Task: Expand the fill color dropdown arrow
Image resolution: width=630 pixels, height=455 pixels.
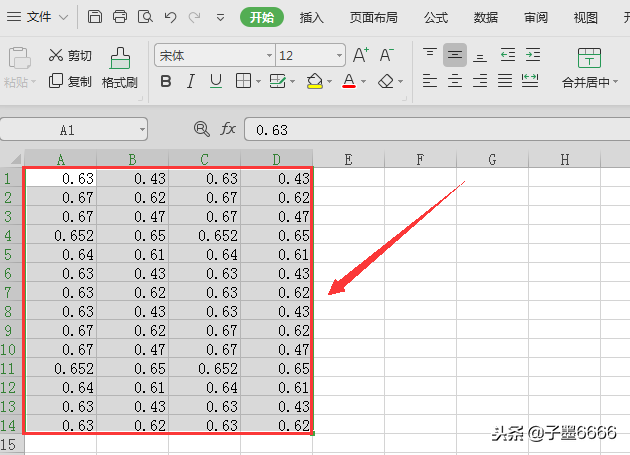Action: [329, 82]
